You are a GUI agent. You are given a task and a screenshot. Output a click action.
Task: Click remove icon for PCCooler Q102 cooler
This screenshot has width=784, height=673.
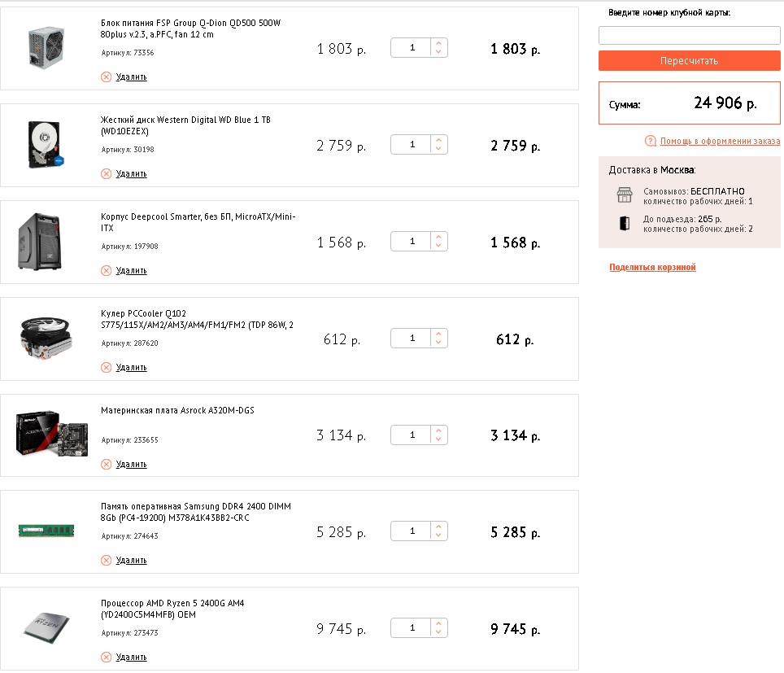(x=106, y=367)
